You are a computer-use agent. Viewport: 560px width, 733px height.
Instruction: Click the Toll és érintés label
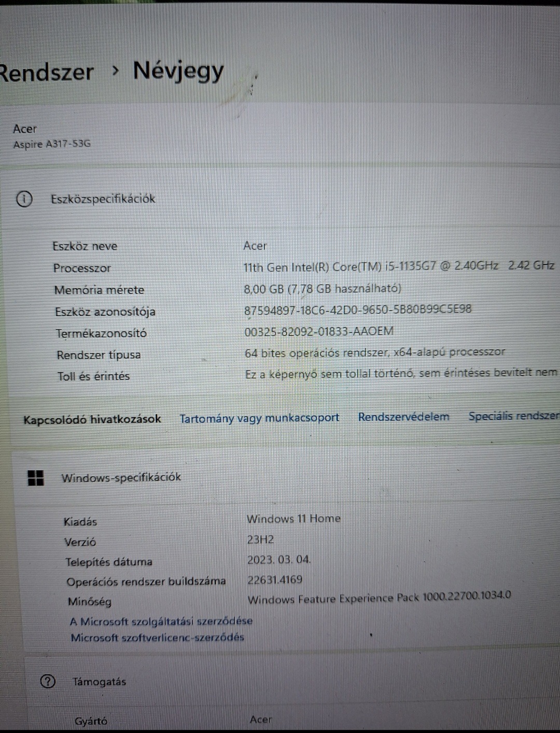click(x=93, y=376)
